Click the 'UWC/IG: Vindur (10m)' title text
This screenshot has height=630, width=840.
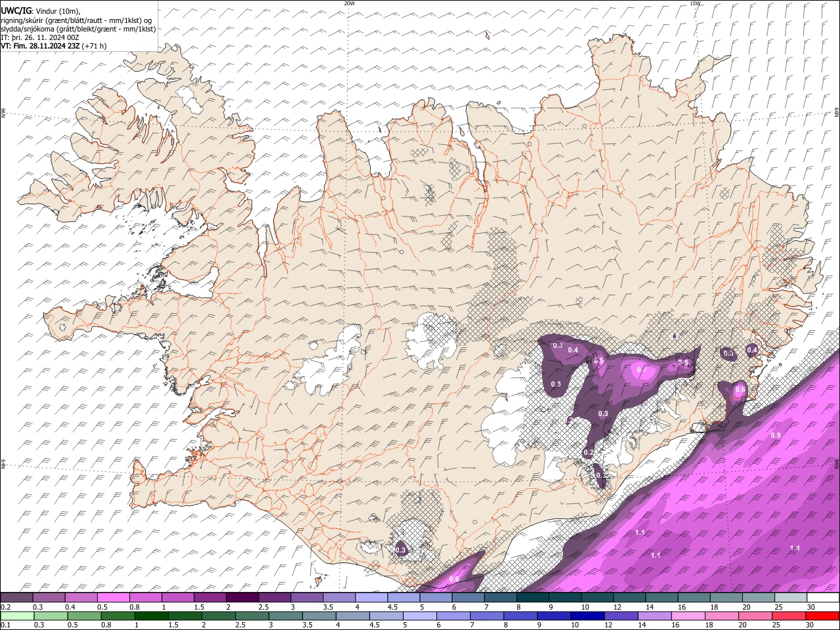click(x=41, y=11)
